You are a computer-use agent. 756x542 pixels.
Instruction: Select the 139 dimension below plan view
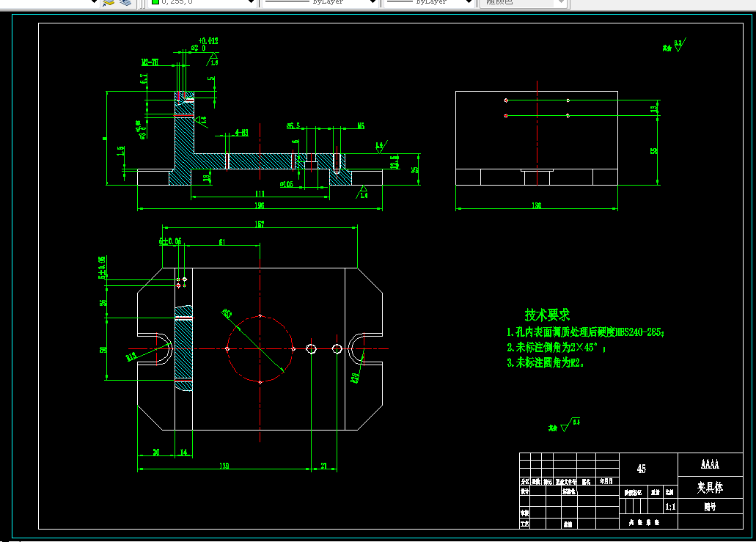(x=224, y=466)
